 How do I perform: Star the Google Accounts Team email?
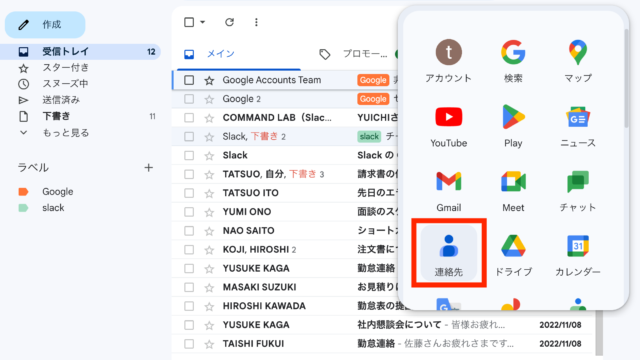(x=209, y=80)
